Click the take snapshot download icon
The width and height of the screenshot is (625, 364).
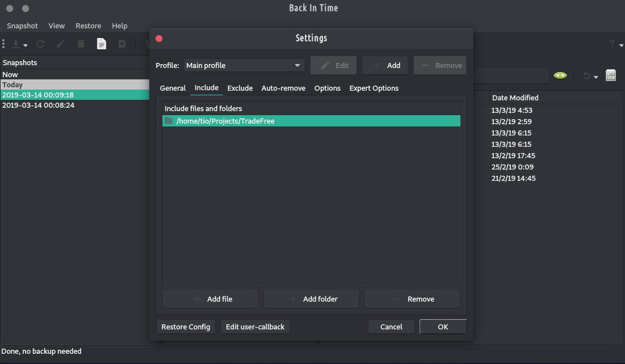[16, 44]
